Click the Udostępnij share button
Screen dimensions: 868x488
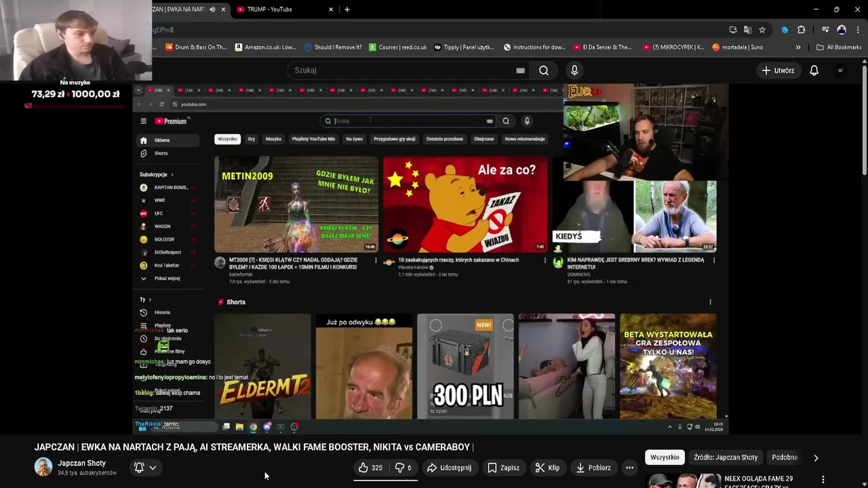point(448,468)
